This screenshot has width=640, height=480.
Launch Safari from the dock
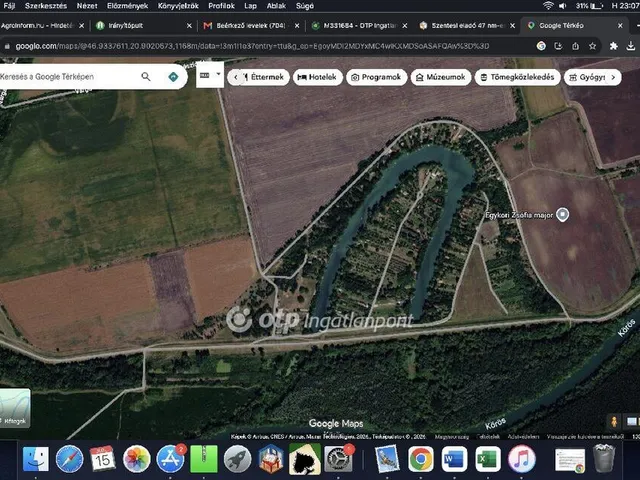pos(69,459)
